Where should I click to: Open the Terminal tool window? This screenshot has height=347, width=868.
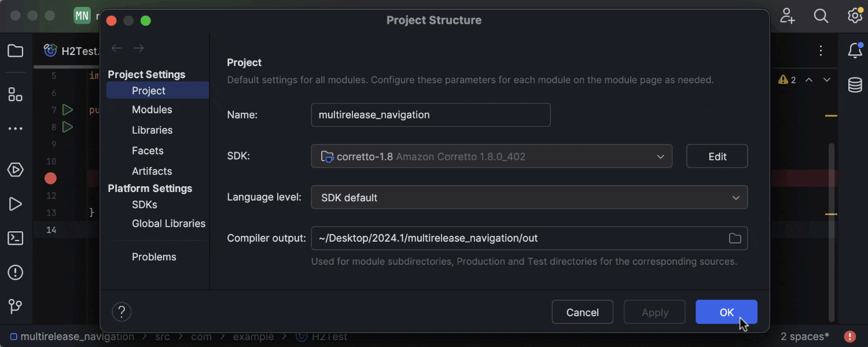pos(16,238)
